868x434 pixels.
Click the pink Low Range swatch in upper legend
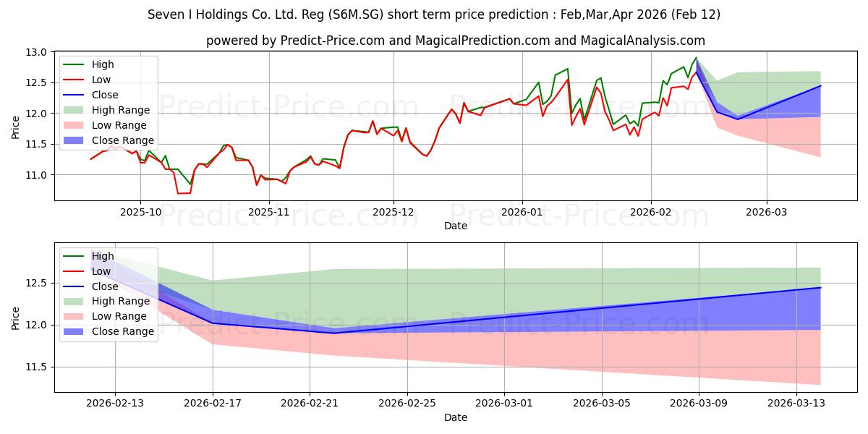75,125
